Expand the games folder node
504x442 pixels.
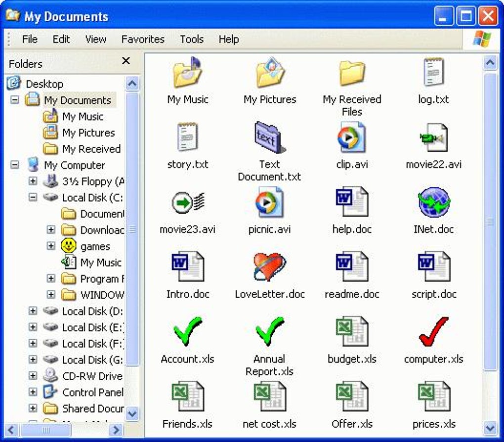point(51,246)
